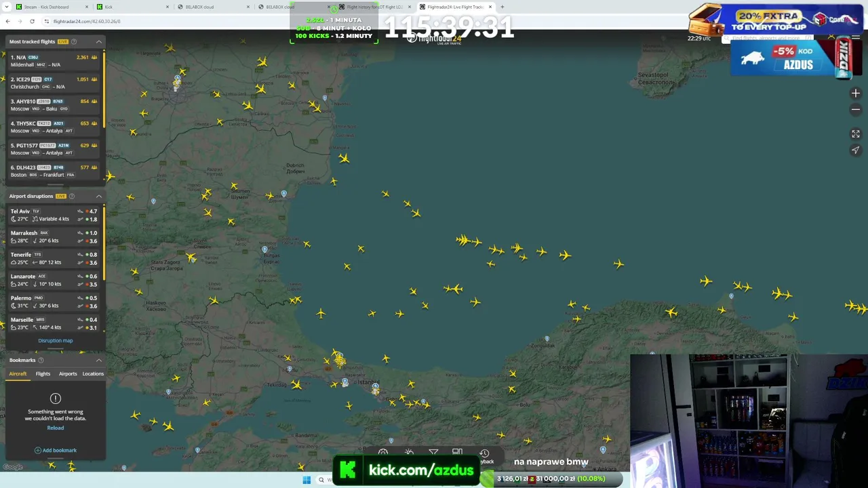Viewport: 868px width, 488px height.
Task: Close the Stream - Kick Dashboard tab
Action: pos(87,7)
